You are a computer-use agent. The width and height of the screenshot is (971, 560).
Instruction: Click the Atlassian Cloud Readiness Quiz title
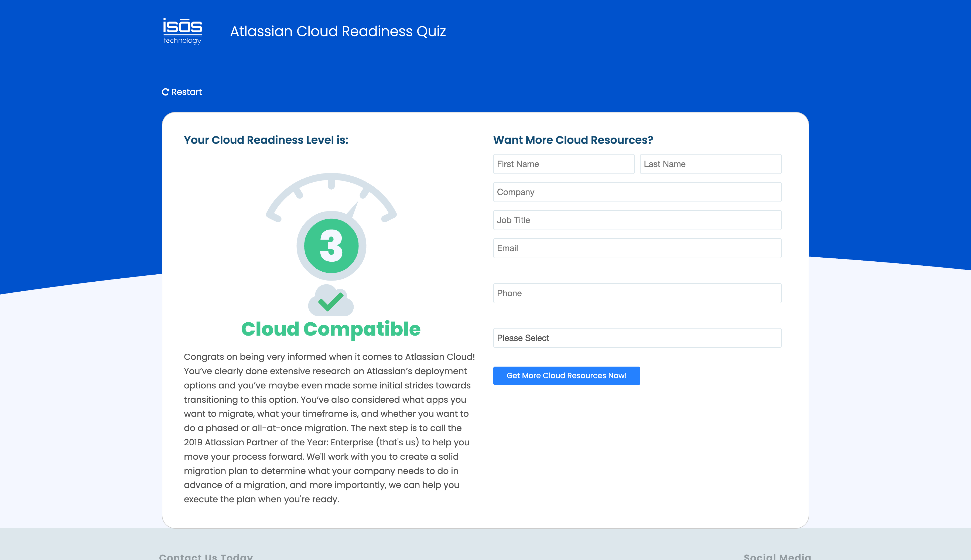pos(338,31)
